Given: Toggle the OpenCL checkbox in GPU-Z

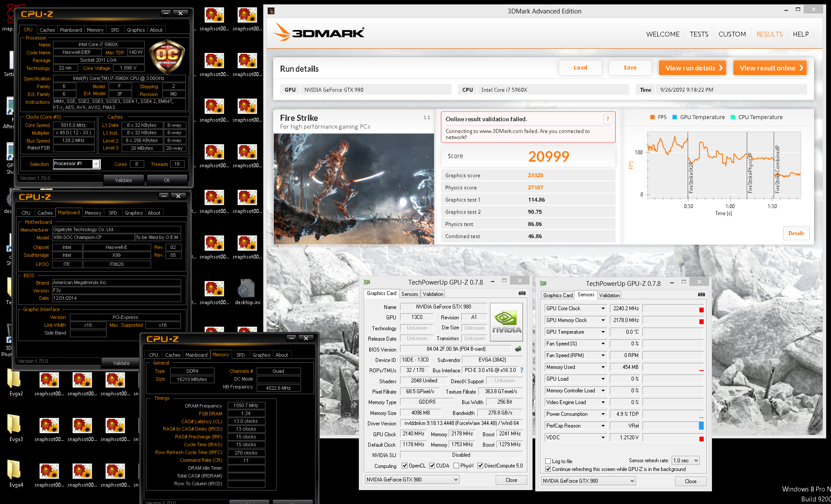Looking at the screenshot, I should point(405,466).
